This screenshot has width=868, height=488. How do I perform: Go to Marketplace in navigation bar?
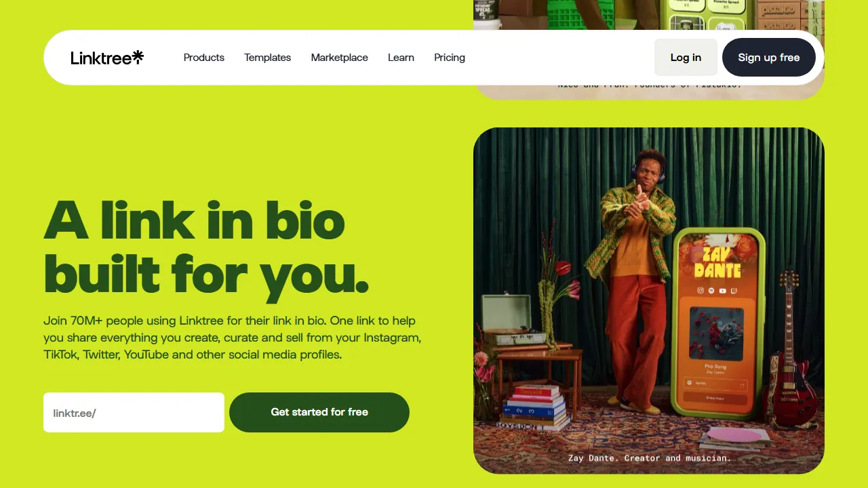tap(339, 58)
